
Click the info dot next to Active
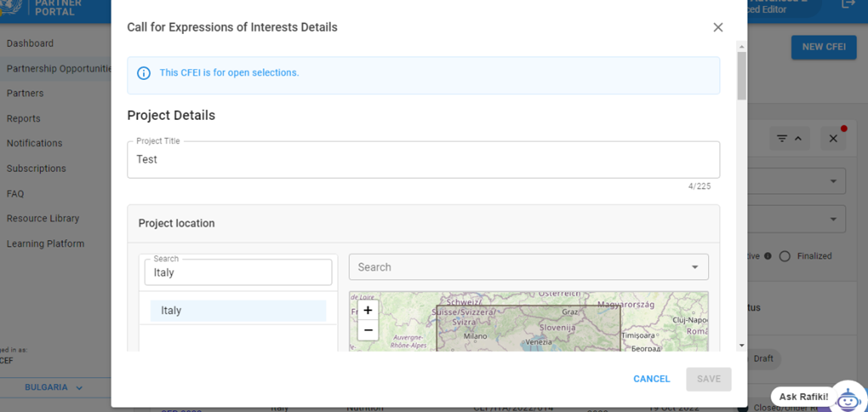click(768, 257)
